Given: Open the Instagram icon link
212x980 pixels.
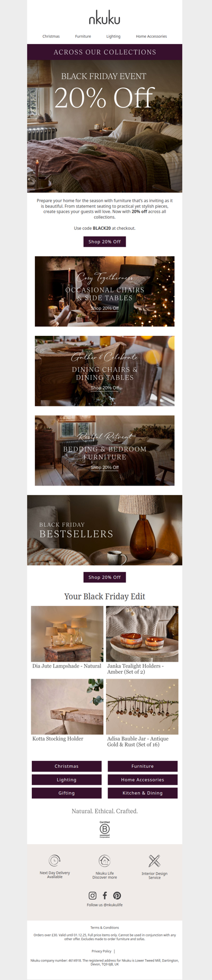Looking at the screenshot, I should coord(93,895).
